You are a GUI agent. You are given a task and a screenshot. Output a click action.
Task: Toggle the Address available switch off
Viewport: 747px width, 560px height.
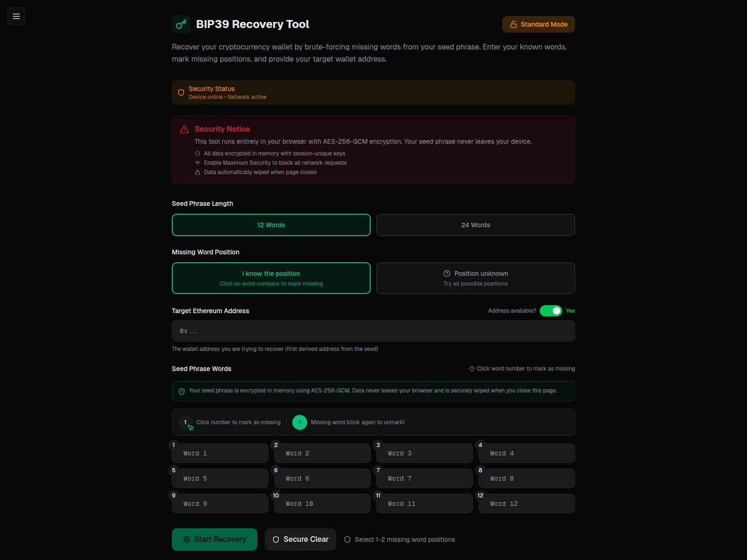coord(551,310)
